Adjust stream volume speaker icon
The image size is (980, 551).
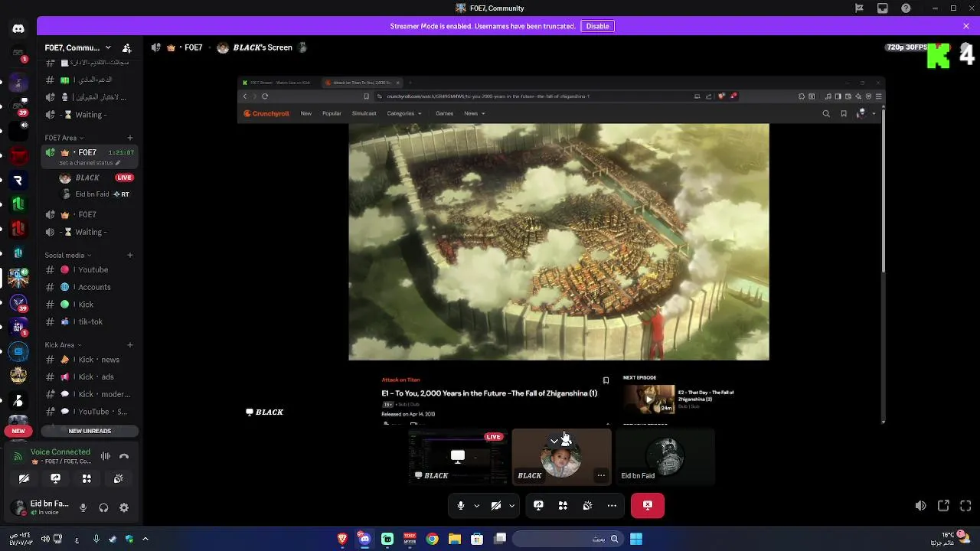pos(920,506)
